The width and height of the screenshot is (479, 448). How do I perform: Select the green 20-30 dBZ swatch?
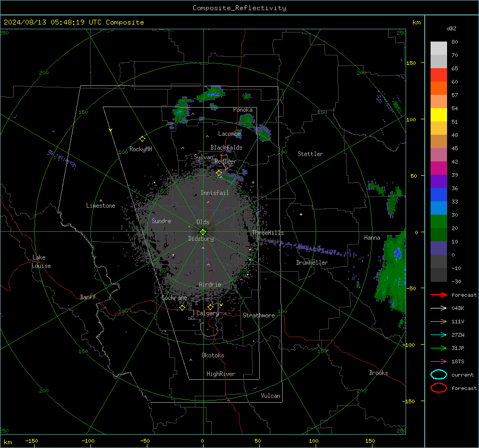(439, 222)
